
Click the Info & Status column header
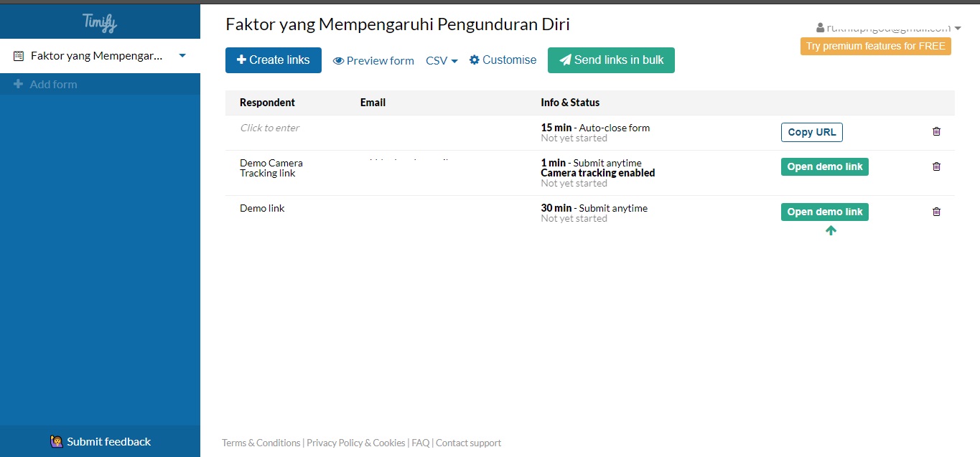tap(570, 103)
